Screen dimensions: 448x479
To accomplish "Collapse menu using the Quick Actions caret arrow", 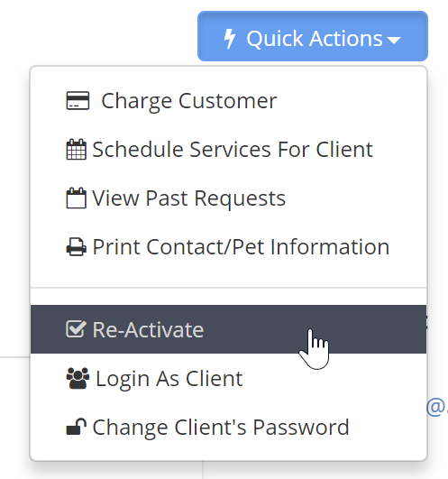I will click(x=394, y=40).
